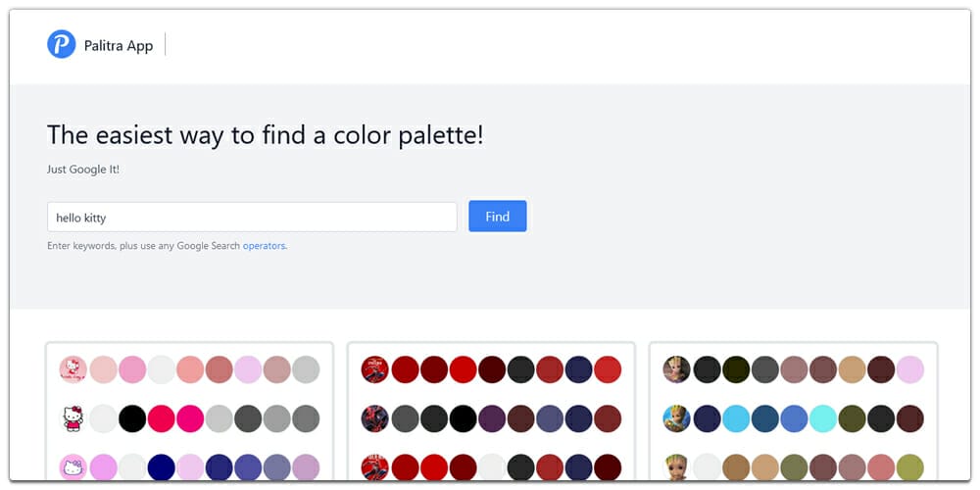Open the top Spider-Man image thumbnail
The width and height of the screenshot is (980, 490).
pos(375,369)
